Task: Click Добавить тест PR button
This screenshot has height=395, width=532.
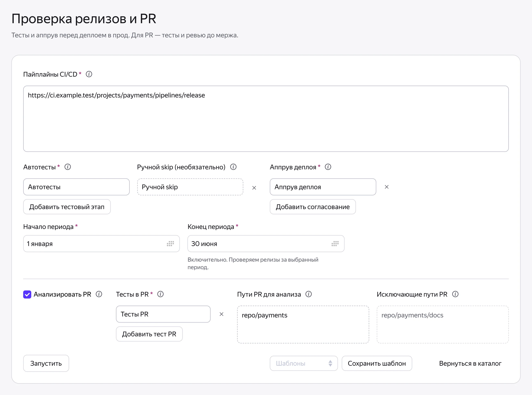Action: click(149, 334)
